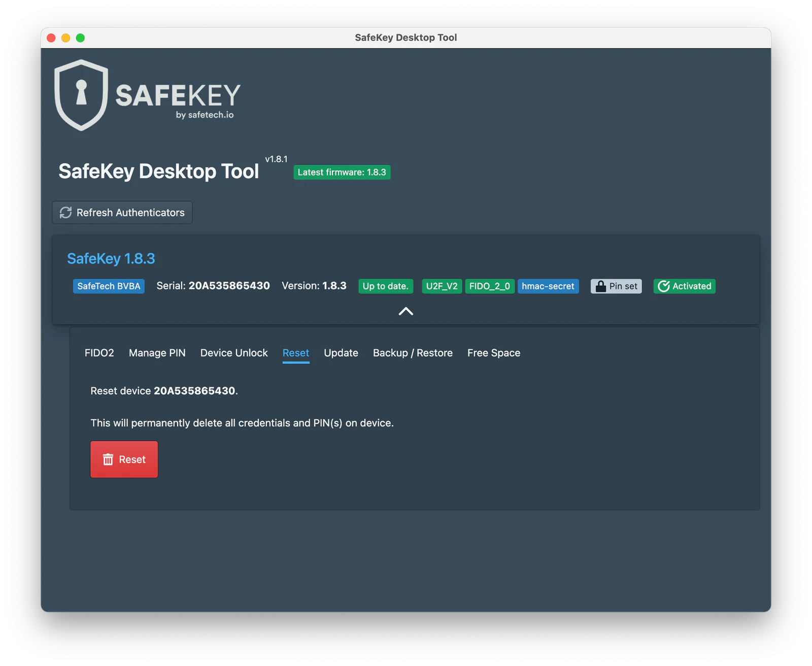
Task: Click the Latest firmware: 1.8.3 badge
Action: coord(342,172)
